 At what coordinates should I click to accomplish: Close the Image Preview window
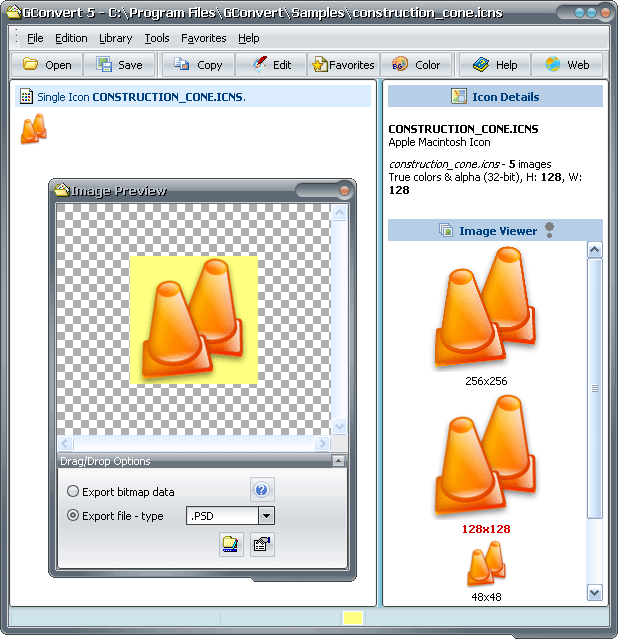point(344,190)
